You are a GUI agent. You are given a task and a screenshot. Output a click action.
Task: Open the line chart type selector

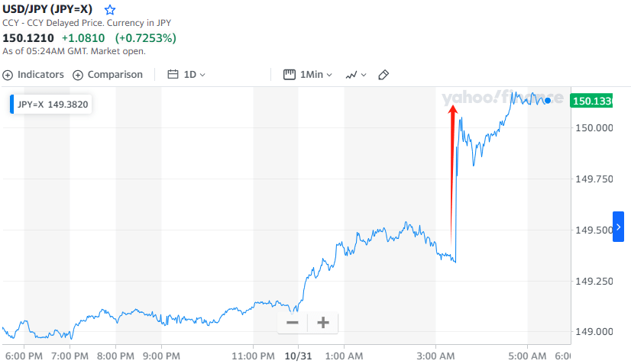point(355,75)
